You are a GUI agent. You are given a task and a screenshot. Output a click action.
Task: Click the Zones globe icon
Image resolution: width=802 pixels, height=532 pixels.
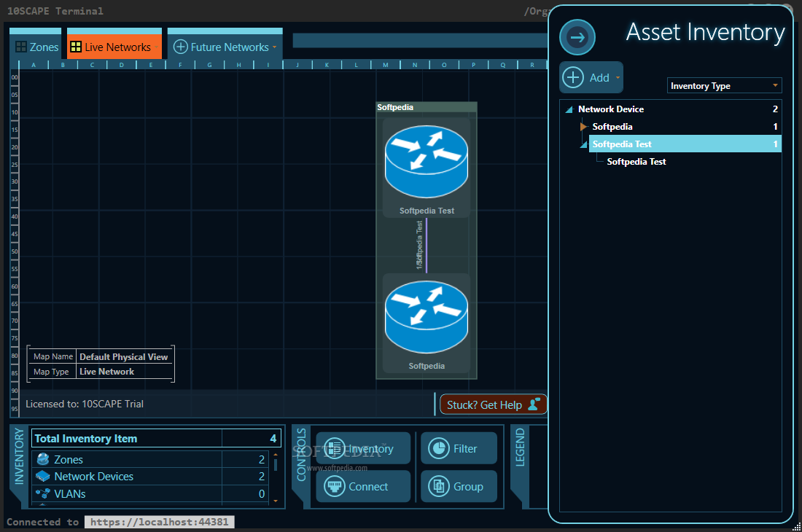pos(43,459)
